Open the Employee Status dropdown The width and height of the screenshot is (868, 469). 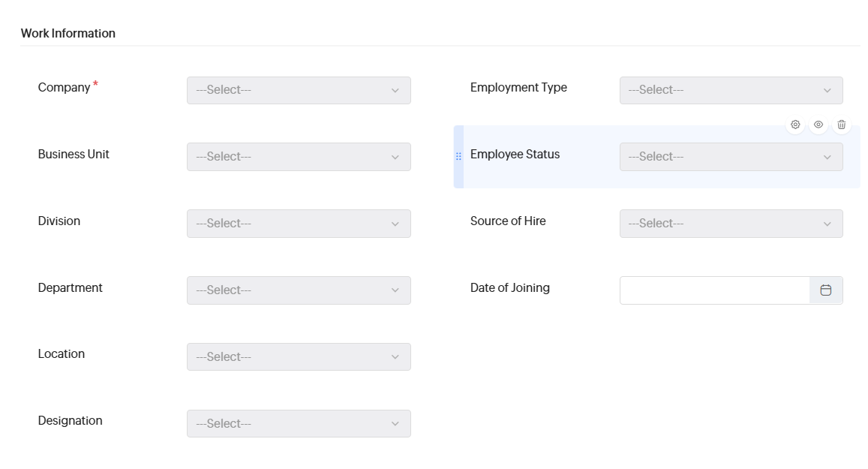731,157
